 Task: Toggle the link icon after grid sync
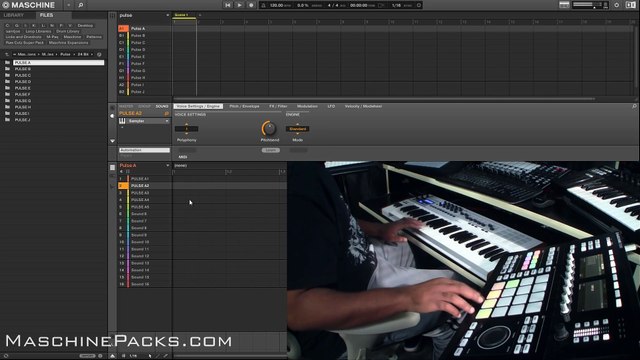pos(418,5)
